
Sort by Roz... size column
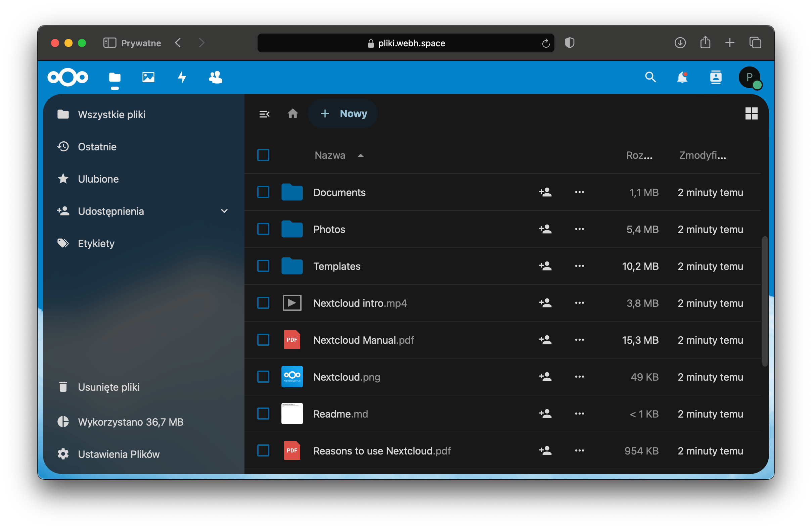pos(639,155)
